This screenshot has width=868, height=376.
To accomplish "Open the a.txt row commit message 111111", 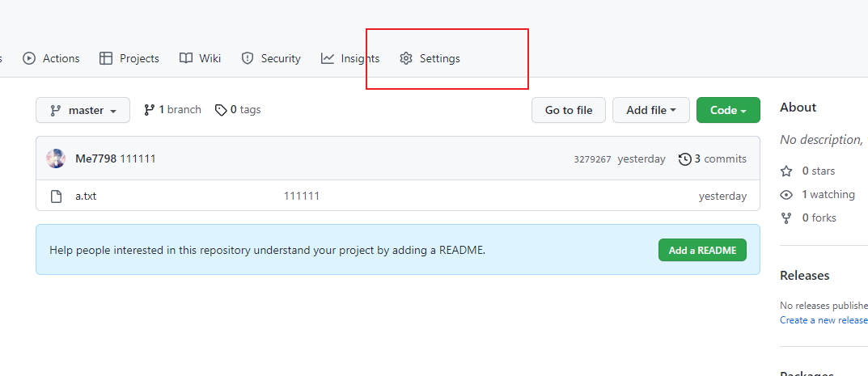I will pos(302,196).
